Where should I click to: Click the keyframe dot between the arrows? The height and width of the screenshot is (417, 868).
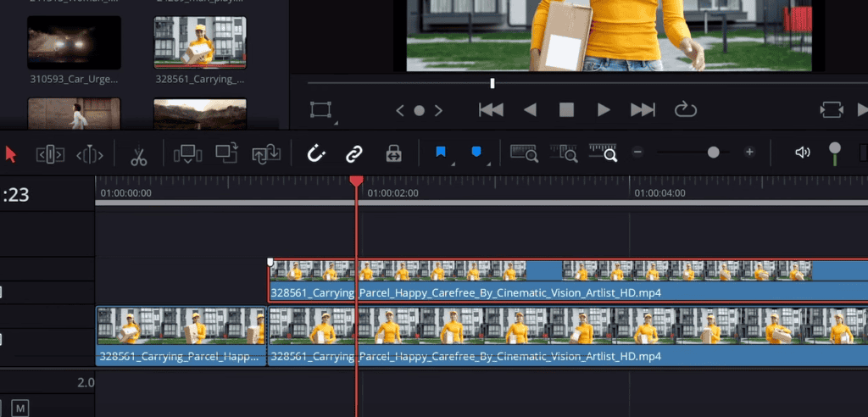coord(419,111)
